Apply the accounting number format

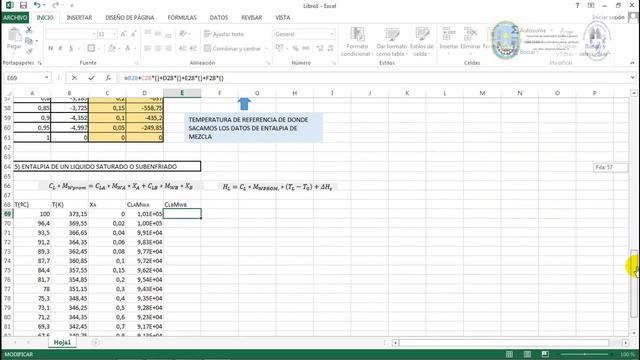280,48
